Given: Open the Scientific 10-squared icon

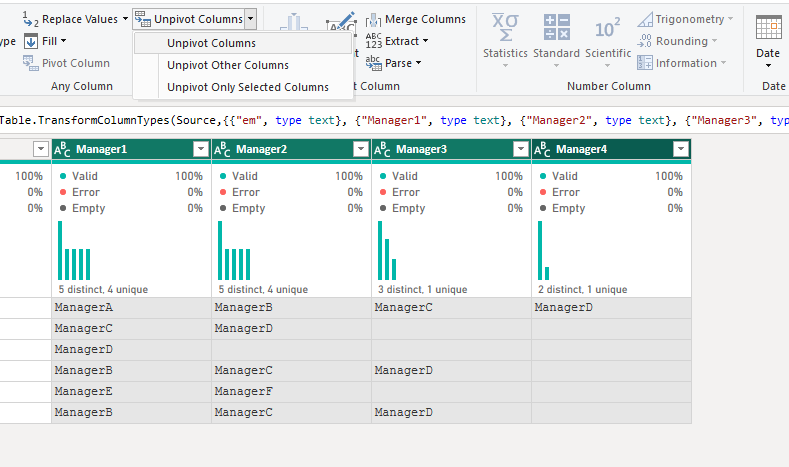Looking at the screenshot, I should [607, 28].
